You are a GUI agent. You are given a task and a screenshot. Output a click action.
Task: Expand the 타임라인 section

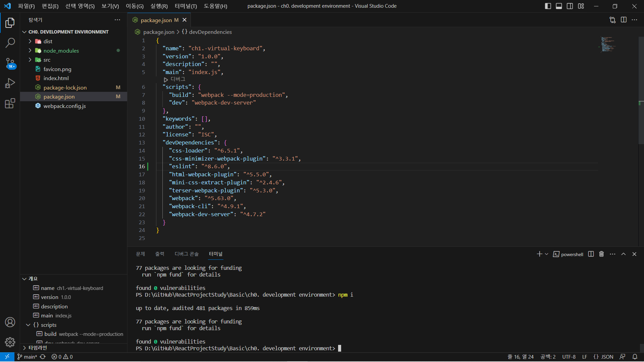38,348
